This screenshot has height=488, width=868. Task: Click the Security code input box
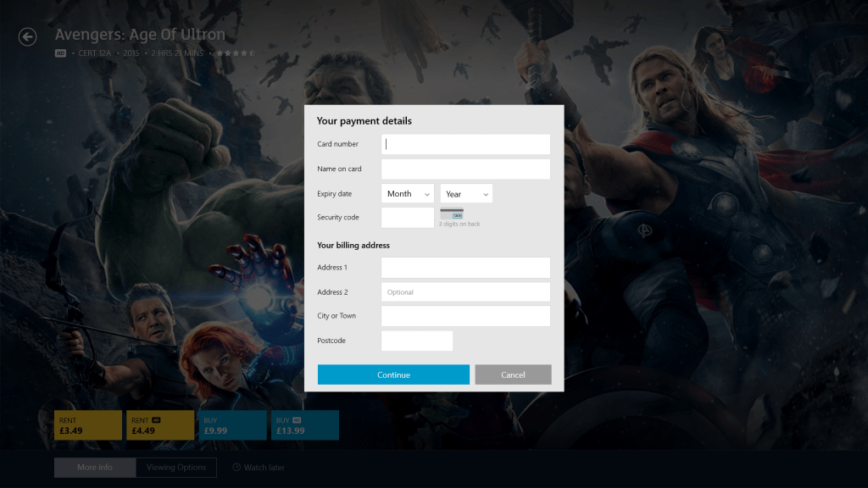[408, 218]
